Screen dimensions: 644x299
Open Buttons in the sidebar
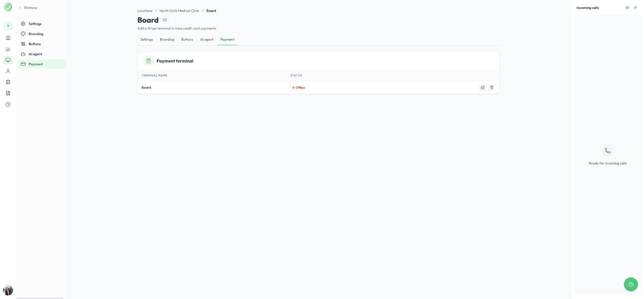[41, 44]
